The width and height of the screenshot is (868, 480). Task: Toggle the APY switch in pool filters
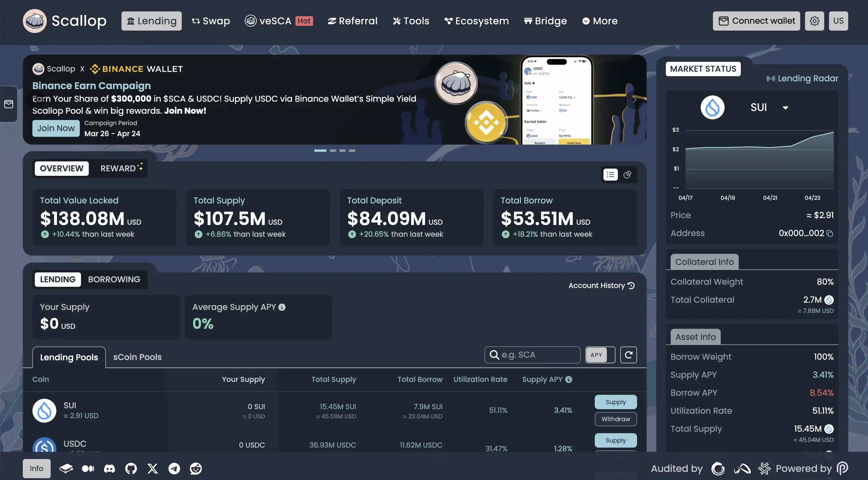[600, 355]
